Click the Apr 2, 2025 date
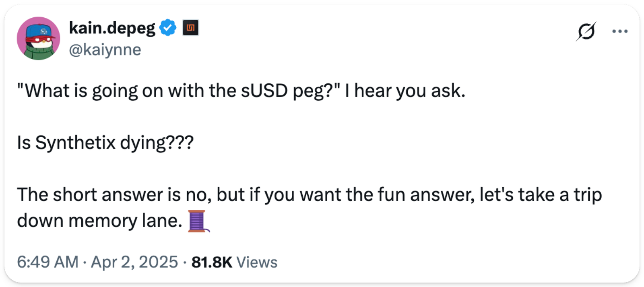This screenshot has width=644, height=287. point(134,262)
